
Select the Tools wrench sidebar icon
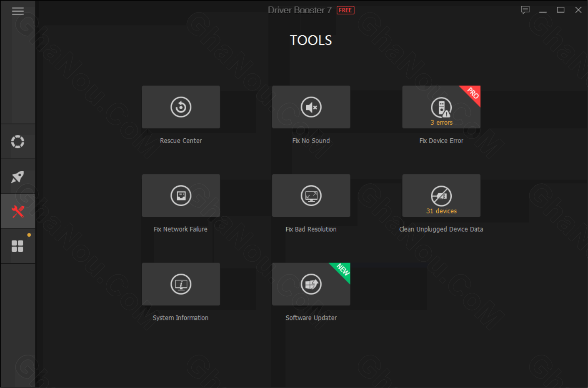18,211
